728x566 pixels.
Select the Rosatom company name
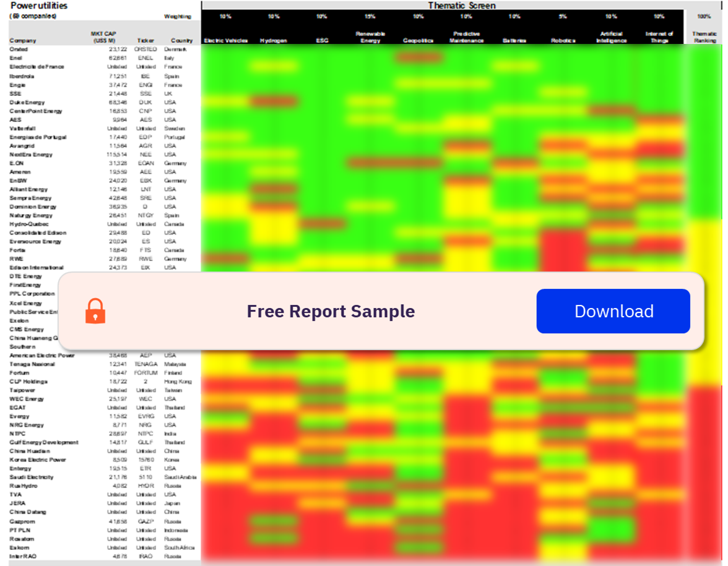22,539
